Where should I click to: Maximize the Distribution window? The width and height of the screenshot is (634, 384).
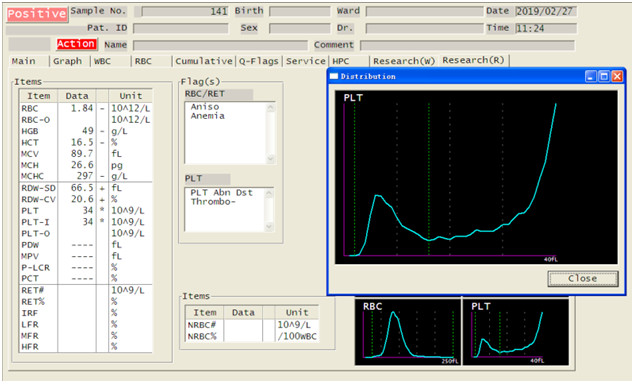coord(604,76)
